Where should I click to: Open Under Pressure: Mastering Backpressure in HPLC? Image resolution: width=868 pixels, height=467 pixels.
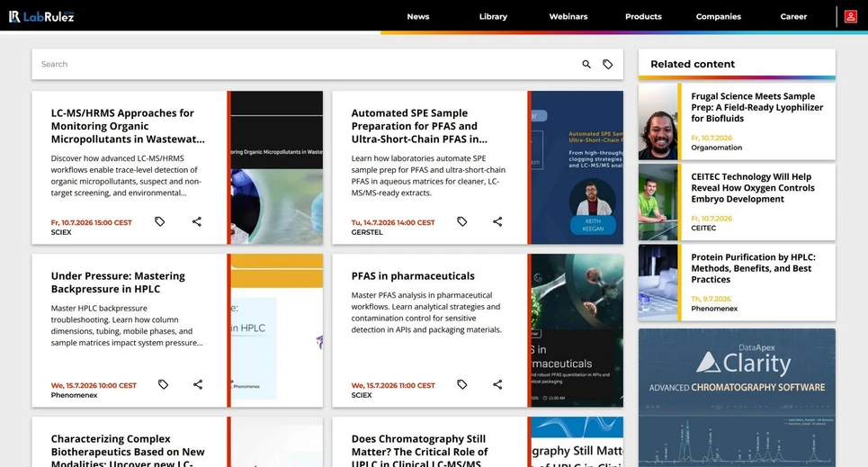click(118, 283)
